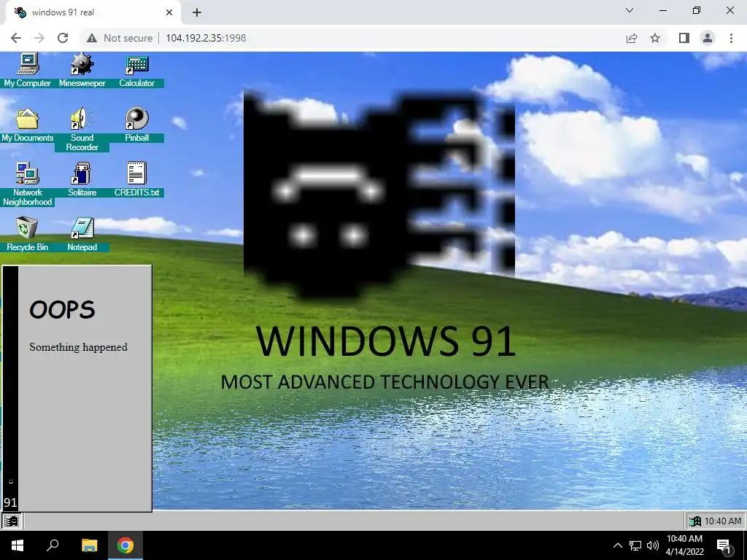Open Network Neighborhood icon
The width and height of the screenshot is (747, 560).
27,184
